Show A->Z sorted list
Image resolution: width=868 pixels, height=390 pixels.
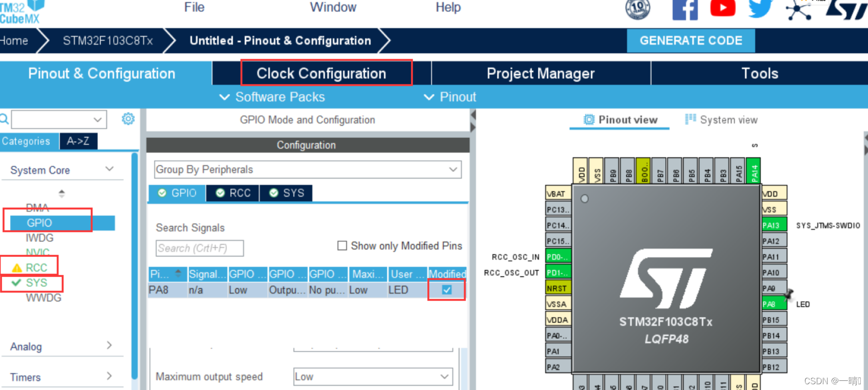point(78,141)
